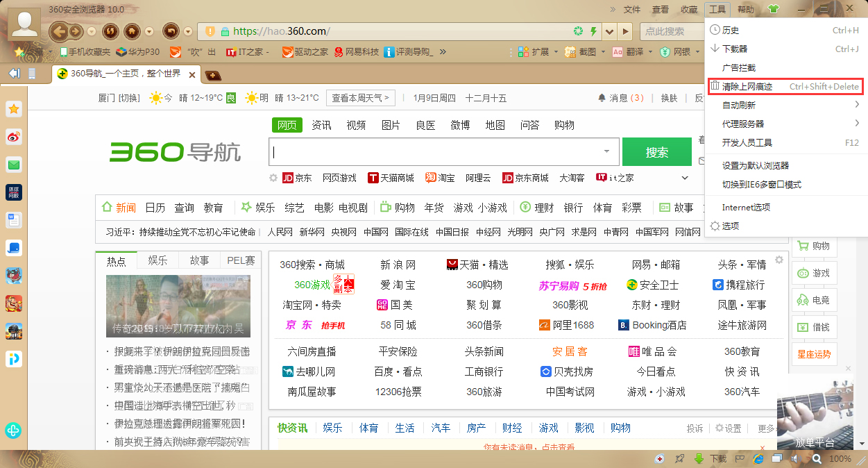
Task: Open the 帮助 menu
Action: 744,10
